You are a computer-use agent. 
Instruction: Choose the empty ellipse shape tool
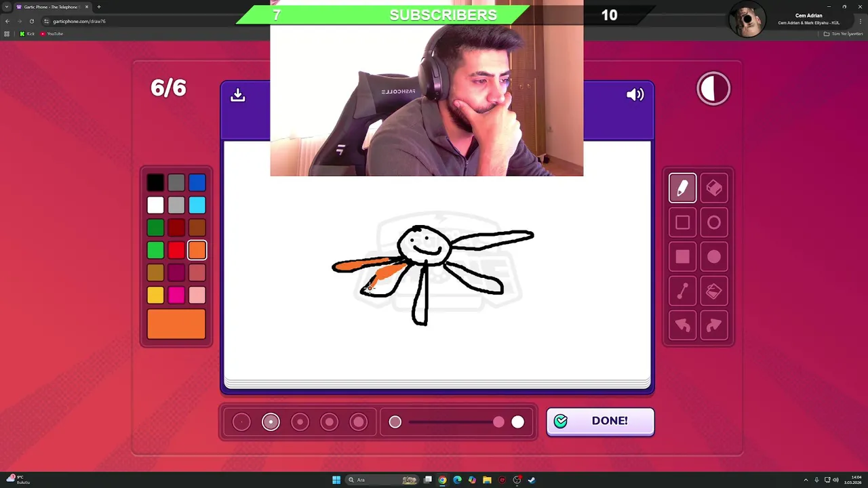(714, 222)
